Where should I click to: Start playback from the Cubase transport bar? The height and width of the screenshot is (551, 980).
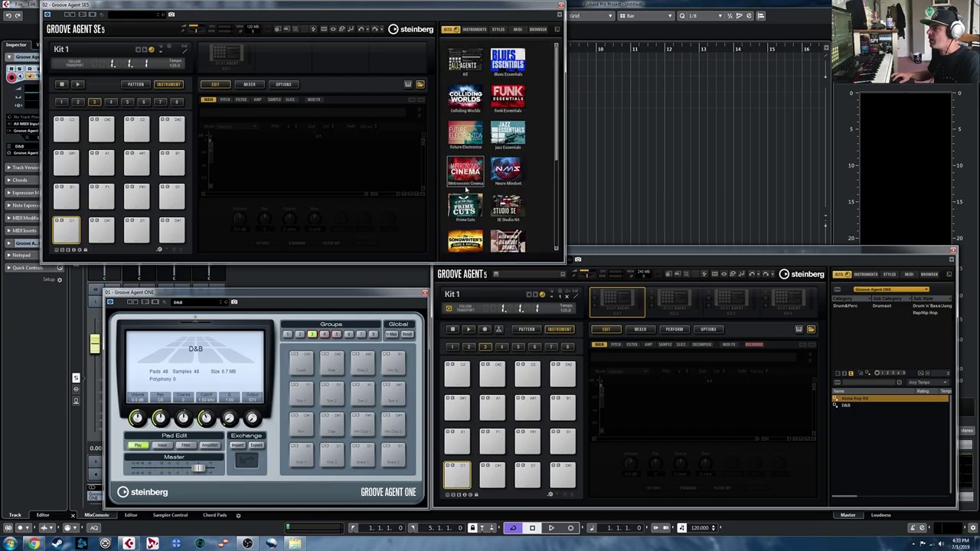coord(551,527)
